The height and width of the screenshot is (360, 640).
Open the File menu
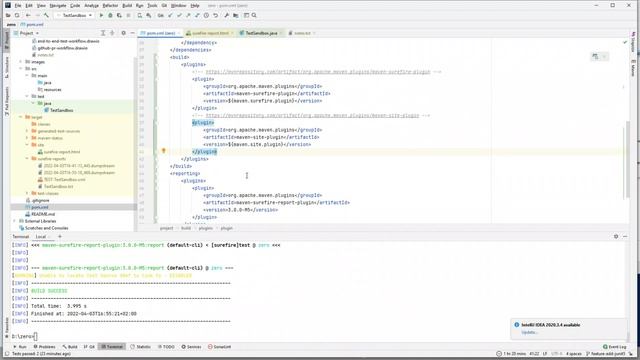point(18,6)
